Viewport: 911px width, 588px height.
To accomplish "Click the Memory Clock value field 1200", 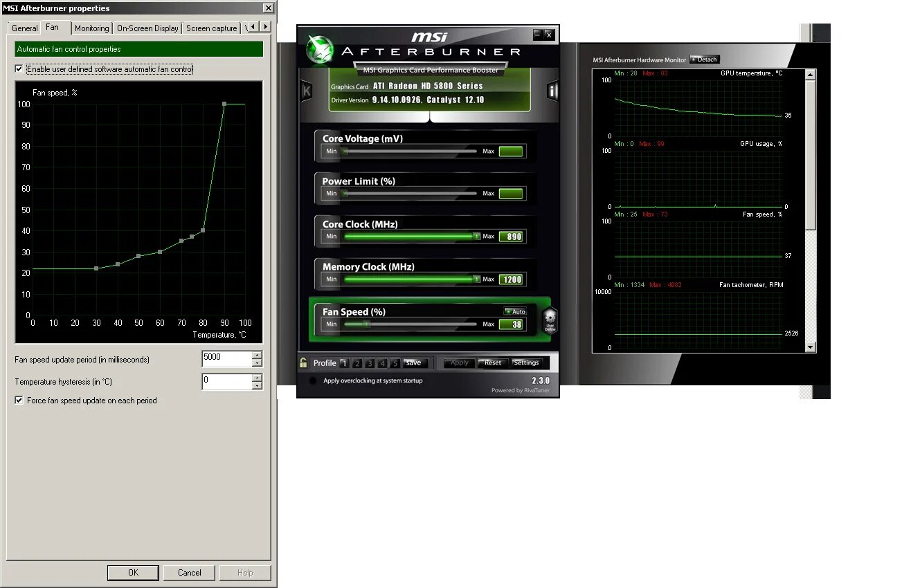I will [x=511, y=279].
